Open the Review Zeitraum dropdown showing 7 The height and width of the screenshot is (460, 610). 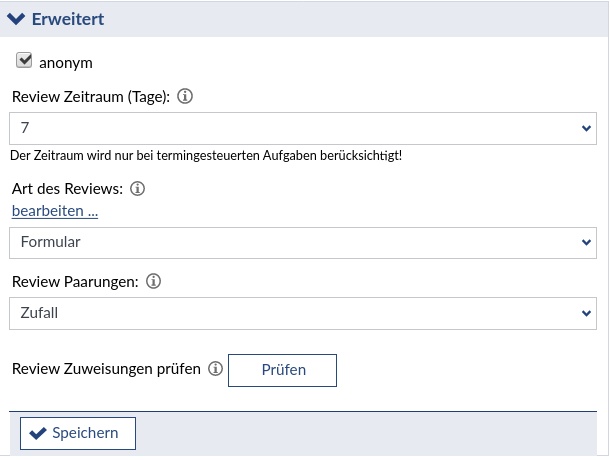point(302,129)
